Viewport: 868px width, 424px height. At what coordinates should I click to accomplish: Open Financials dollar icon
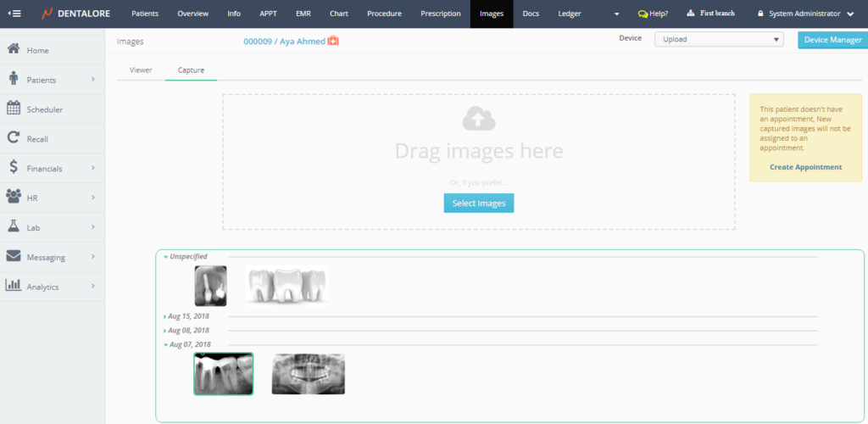point(14,168)
